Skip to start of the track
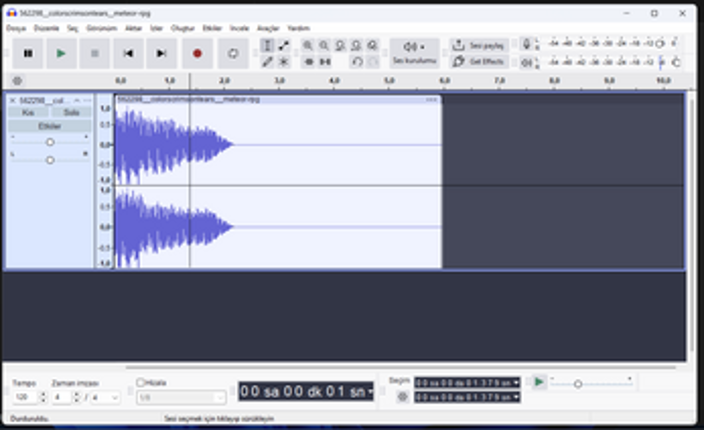The width and height of the screenshot is (704, 430). coord(128,53)
